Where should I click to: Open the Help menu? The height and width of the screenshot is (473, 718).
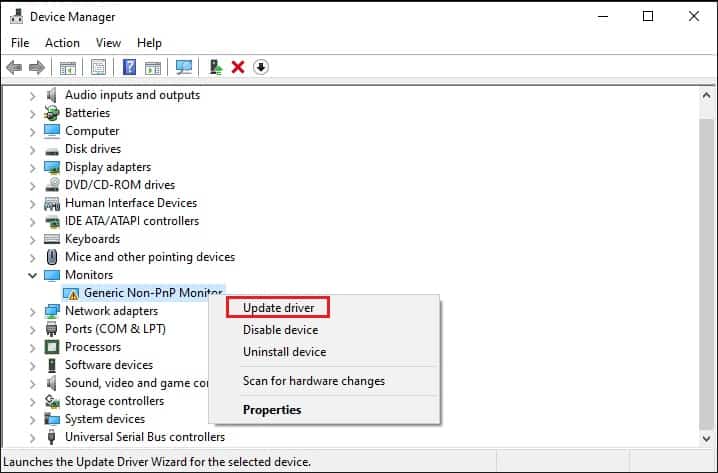click(x=149, y=43)
